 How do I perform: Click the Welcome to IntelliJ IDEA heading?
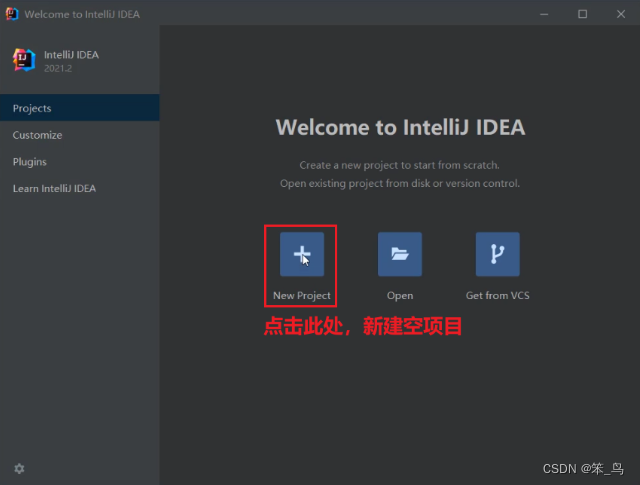[400, 127]
